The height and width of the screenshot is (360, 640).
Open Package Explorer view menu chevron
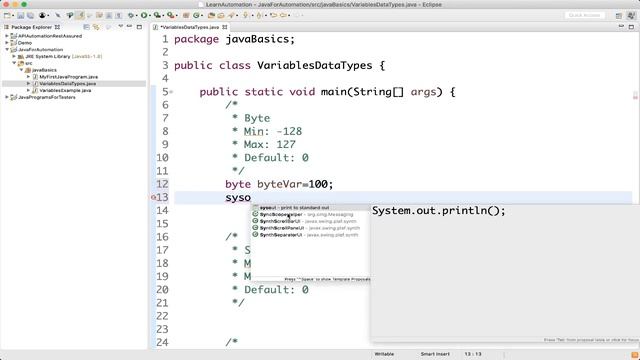[120, 27]
